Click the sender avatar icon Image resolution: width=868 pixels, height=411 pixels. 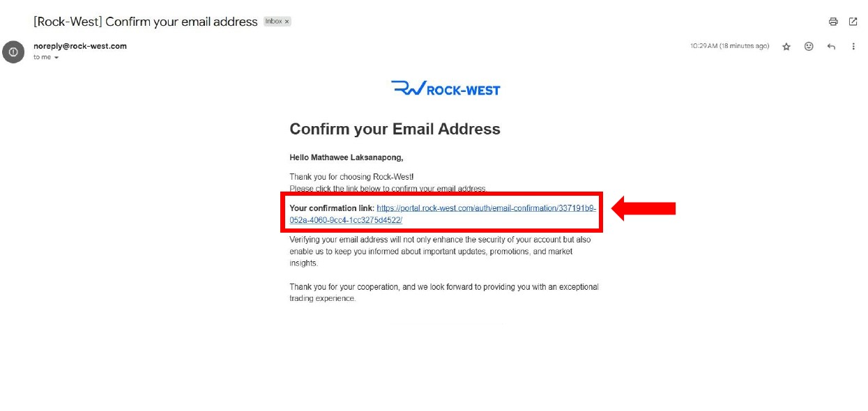(13, 52)
